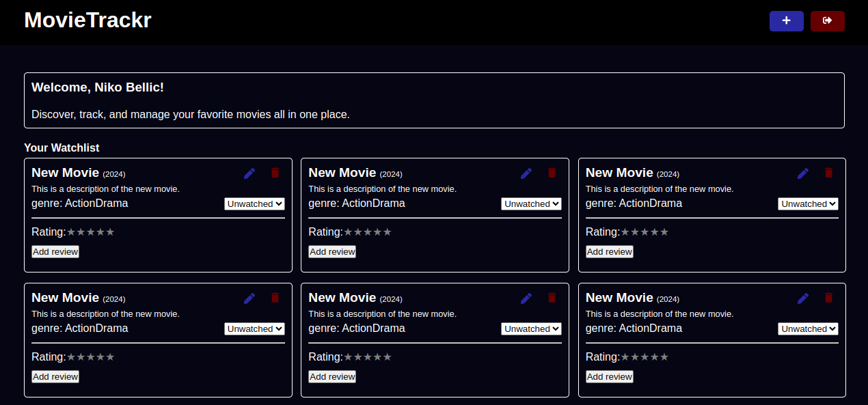The width and height of the screenshot is (868, 405).
Task: Delete the top-left movie using trash icon
Action: (275, 173)
